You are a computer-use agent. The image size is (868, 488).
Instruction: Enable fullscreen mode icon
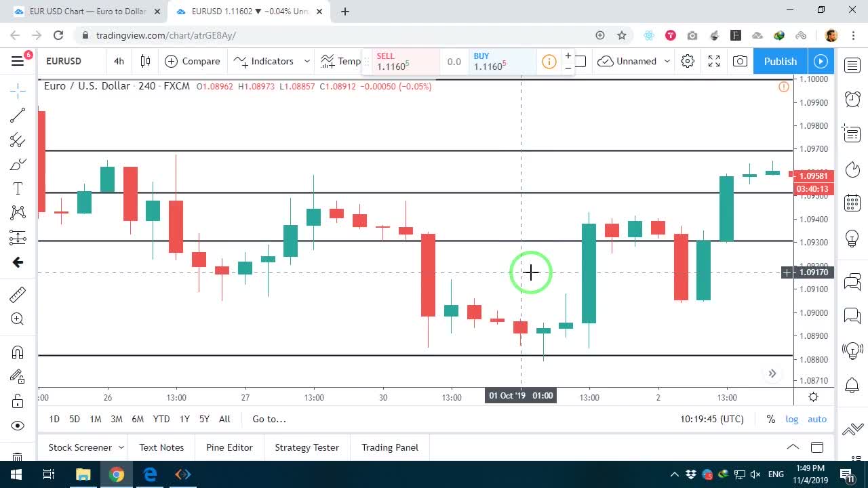click(714, 61)
